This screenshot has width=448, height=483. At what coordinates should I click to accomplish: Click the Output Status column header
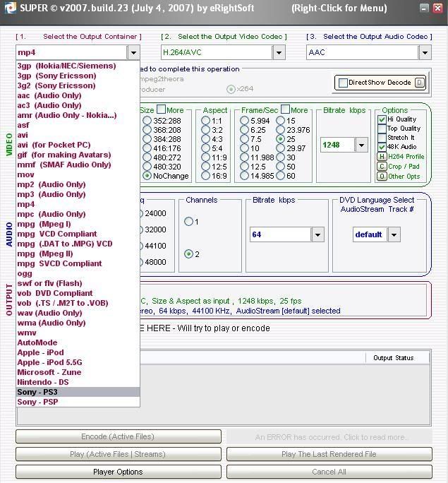(397, 357)
